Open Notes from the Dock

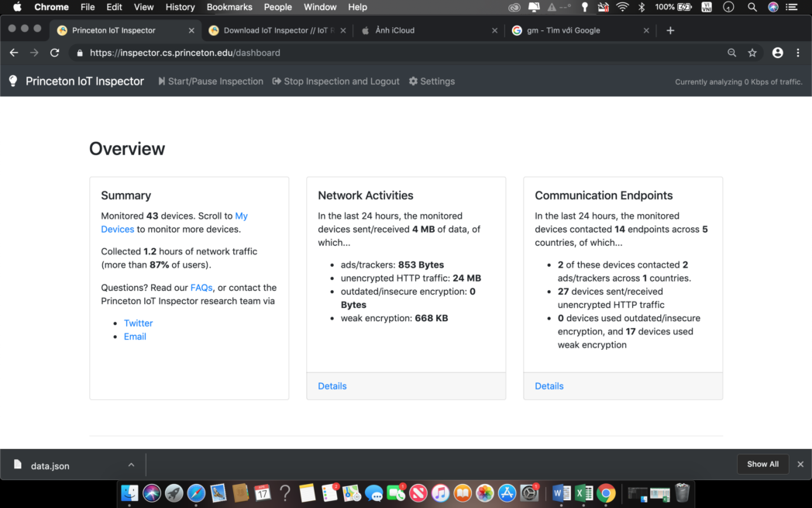pos(307,493)
